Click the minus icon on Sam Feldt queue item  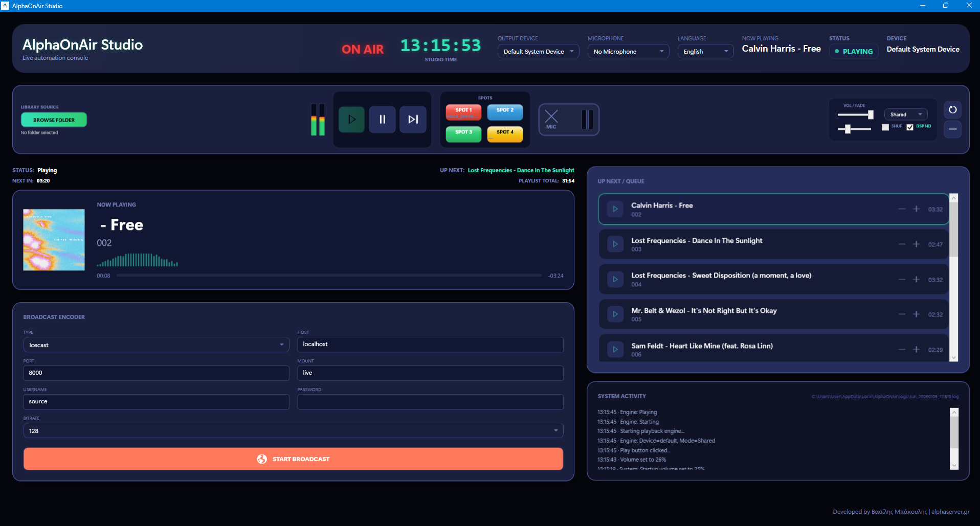coord(901,349)
